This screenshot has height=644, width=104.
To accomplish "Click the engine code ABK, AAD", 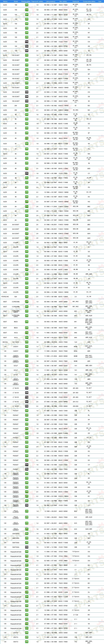I will (x=89, y=274).
